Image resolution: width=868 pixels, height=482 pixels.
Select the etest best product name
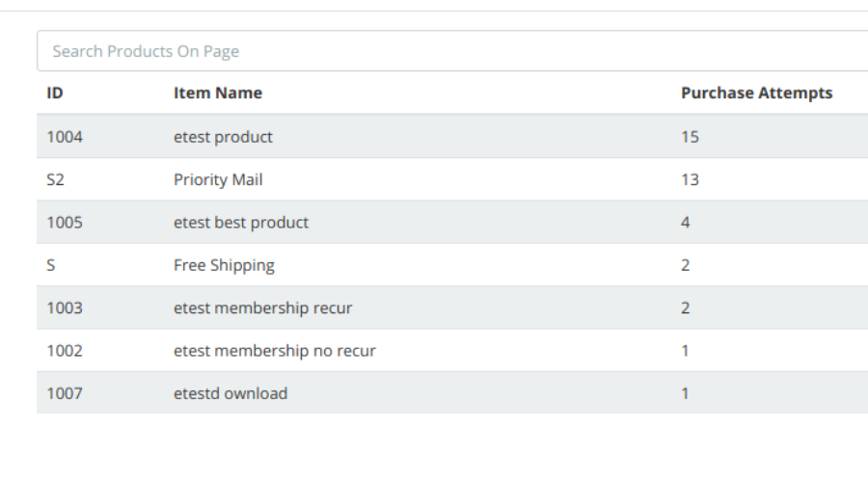[241, 223]
